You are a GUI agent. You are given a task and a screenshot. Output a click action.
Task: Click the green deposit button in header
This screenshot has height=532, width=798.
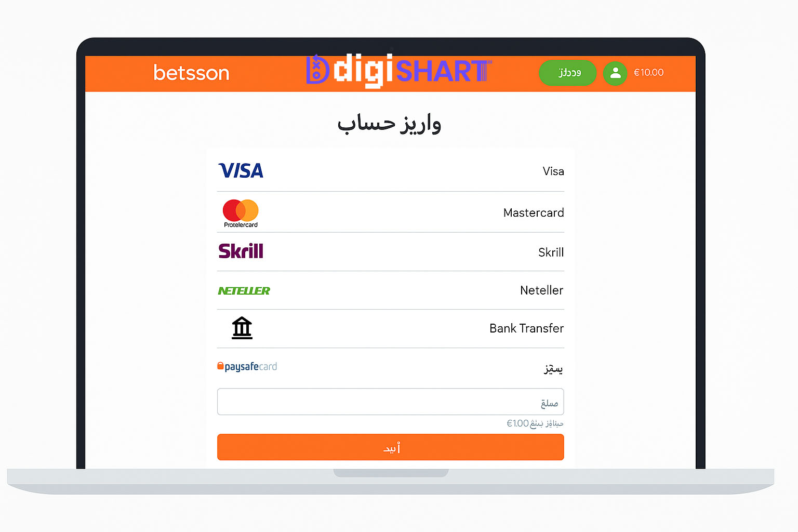point(568,73)
